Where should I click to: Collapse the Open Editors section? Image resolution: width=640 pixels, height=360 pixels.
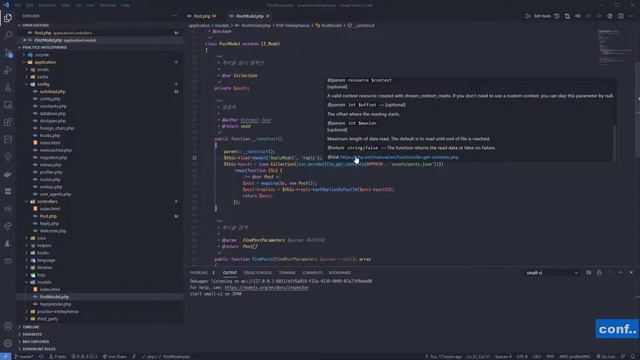click(x=35, y=25)
